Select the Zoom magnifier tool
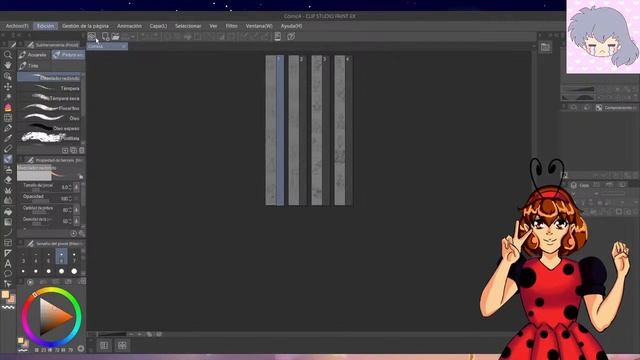The height and width of the screenshot is (360, 640). point(8,54)
